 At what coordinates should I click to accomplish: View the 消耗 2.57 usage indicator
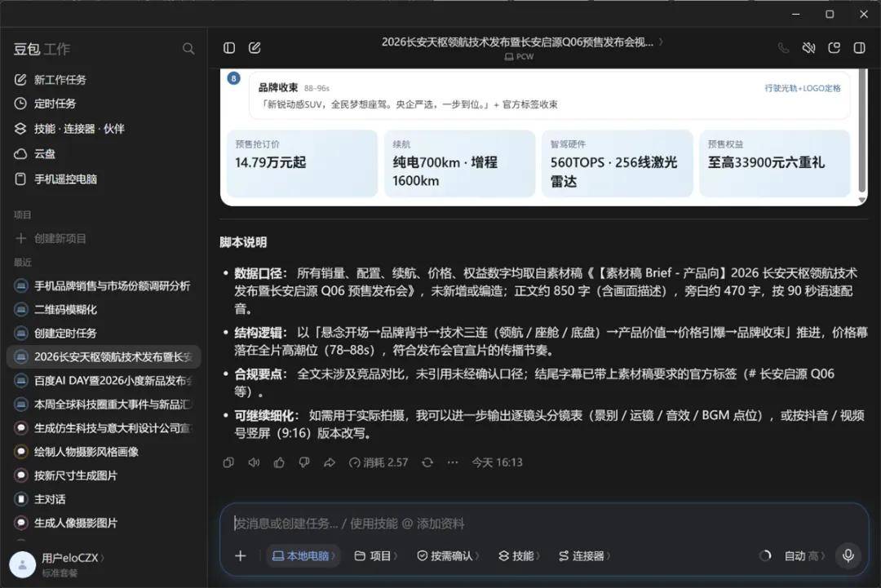[x=379, y=462]
